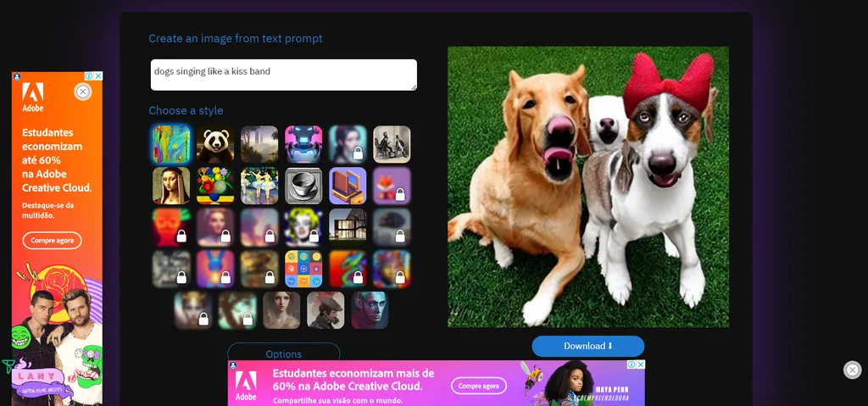Select the panda style thumbnail

coord(215,144)
